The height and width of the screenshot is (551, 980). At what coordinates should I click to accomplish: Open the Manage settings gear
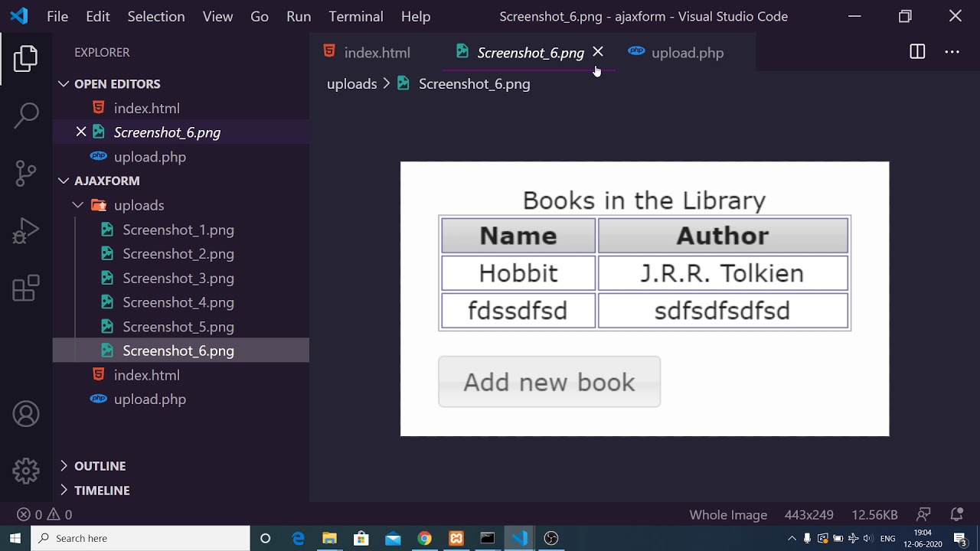pyautogui.click(x=26, y=471)
